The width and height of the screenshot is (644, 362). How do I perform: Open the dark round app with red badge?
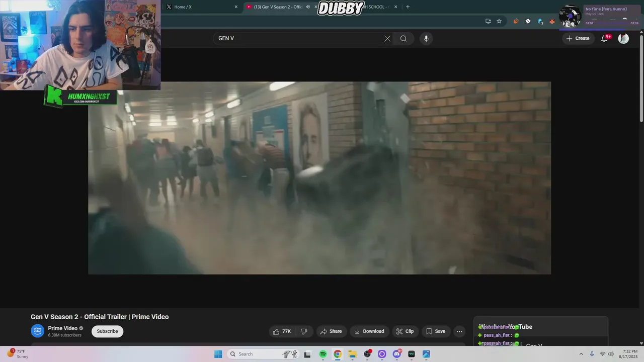(x=367, y=354)
